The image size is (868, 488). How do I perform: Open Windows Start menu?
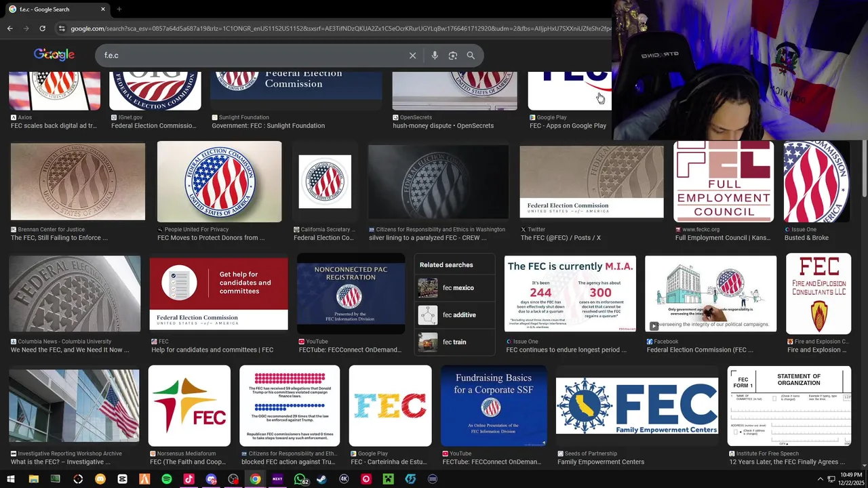coord(12,479)
